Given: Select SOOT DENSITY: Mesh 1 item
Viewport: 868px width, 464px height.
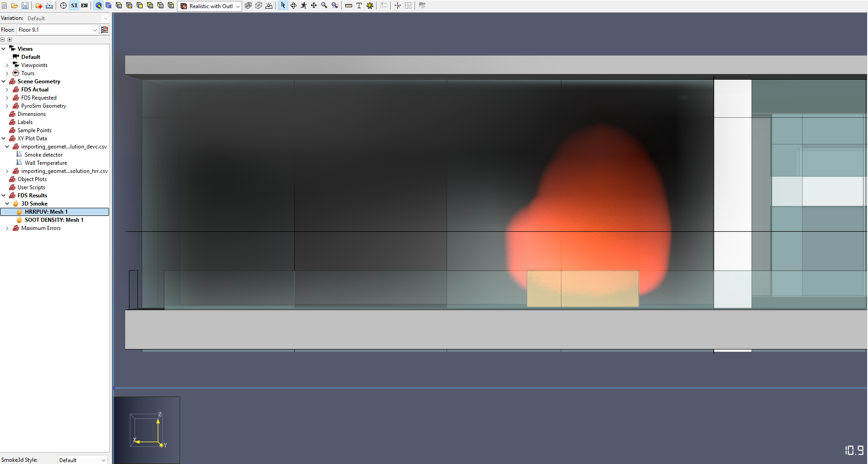Looking at the screenshot, I should (x=54, y=220).
